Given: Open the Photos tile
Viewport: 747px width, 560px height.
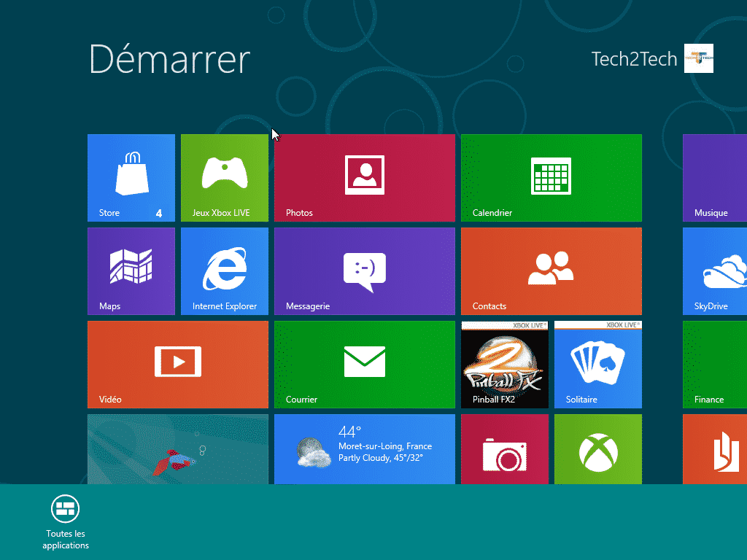Looking at the screenshot, I should [x=365, y=178].
